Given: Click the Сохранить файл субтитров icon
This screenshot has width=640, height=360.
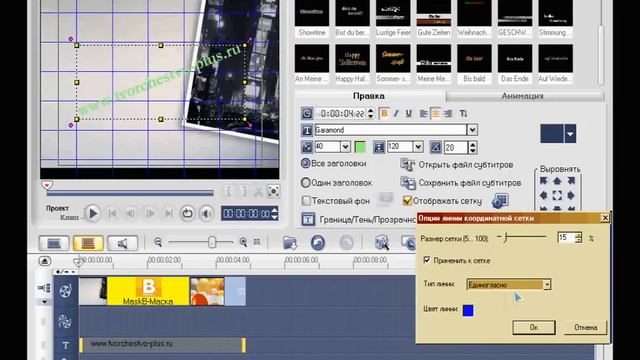Looking at the screenshot, I should click(x=407, y=182).
